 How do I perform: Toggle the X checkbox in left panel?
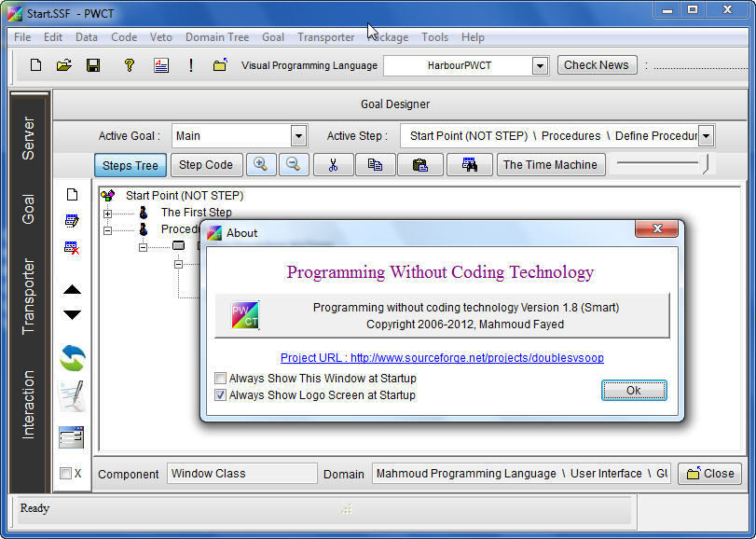pyautogui.click(x=65, y=474)
